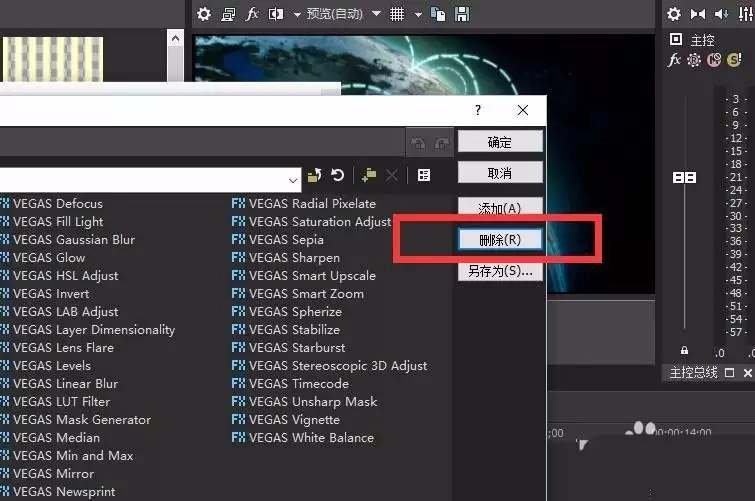The image size is (755, 501).
Task: Open preview Project Video Properties gear
Action: click(x=204, y=14)
